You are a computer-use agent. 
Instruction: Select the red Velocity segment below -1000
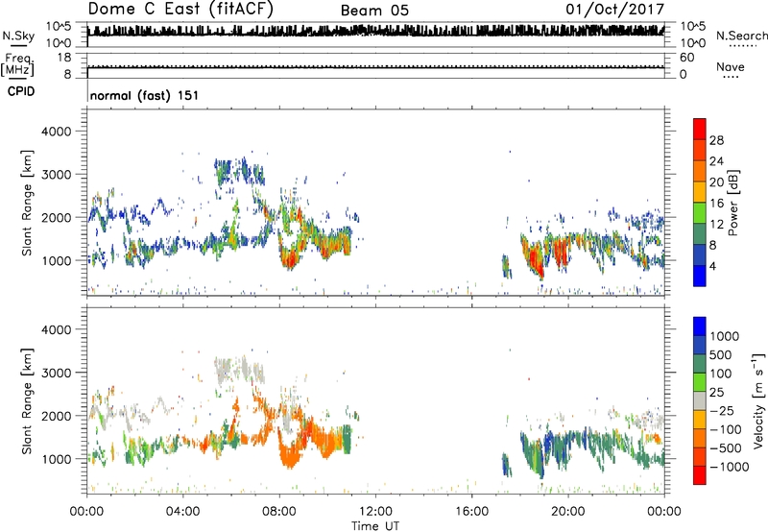point(700,475)
